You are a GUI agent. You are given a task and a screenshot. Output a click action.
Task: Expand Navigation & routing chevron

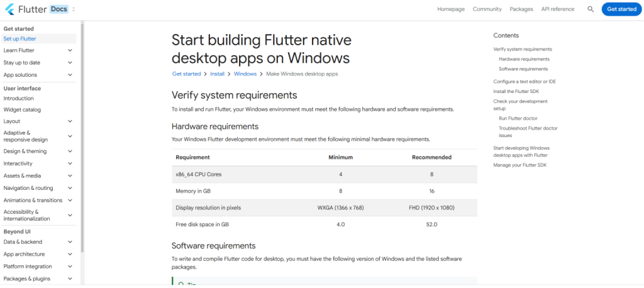tap(70, 188)
